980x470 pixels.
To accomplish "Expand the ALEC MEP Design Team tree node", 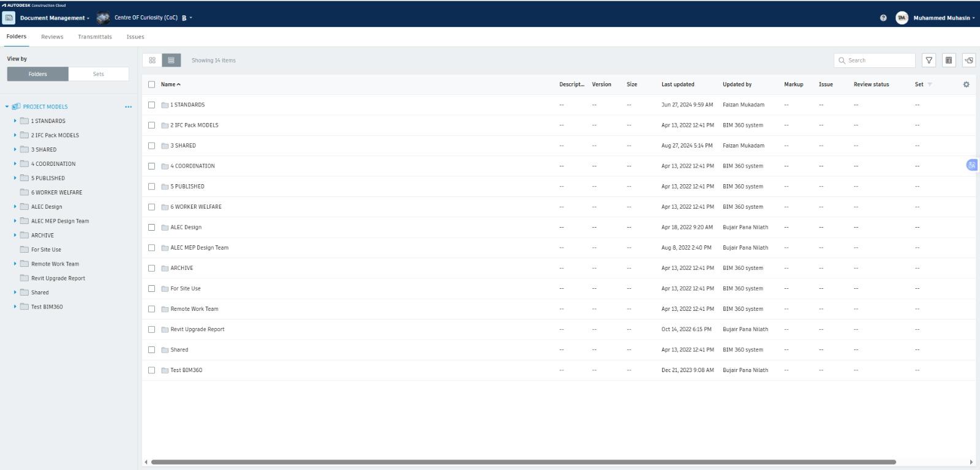I will click(15, 221).
